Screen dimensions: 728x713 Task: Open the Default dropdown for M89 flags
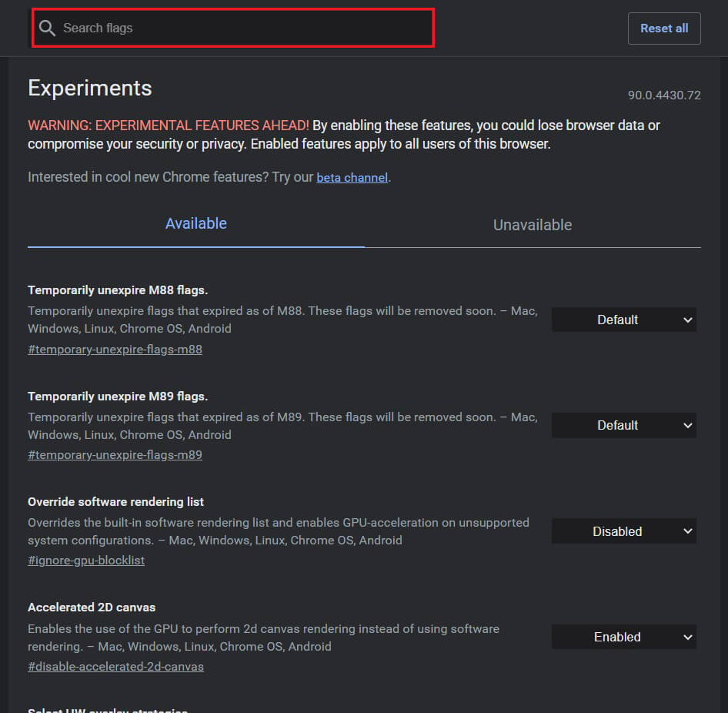[x=623, y=425]
